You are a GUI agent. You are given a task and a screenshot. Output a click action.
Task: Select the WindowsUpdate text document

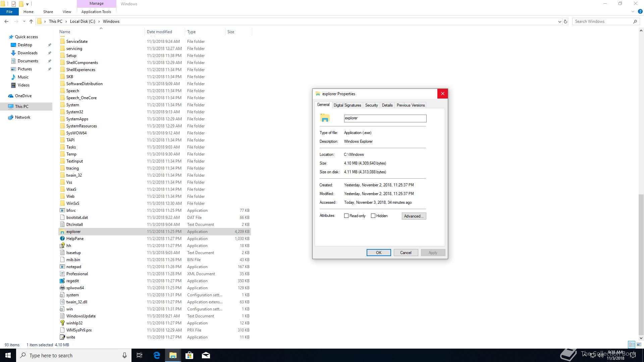155,316
